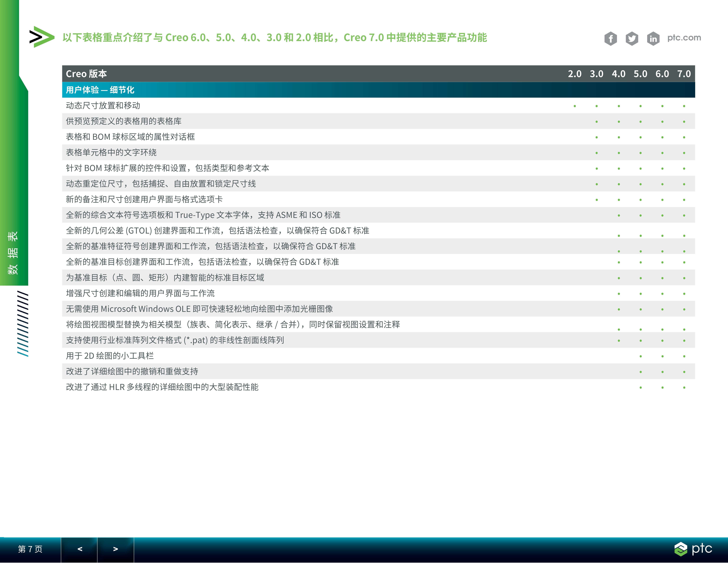Visit the ptc.com link
The height and width of the screenshot is (563, 728).
coord(684,38)
